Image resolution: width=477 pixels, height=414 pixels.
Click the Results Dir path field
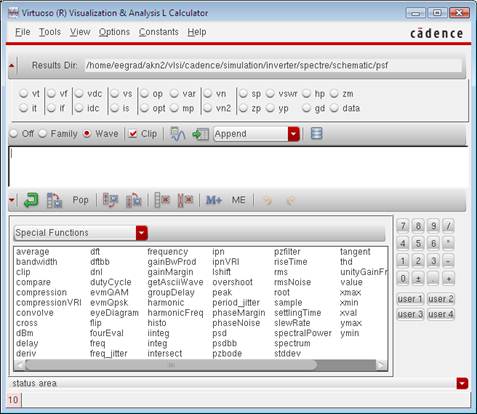[x=273, y=66]
